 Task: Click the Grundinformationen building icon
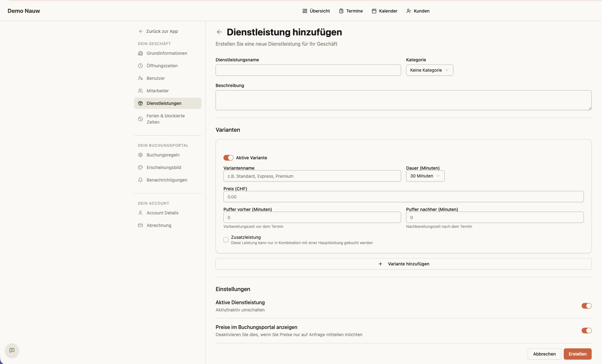140,53
